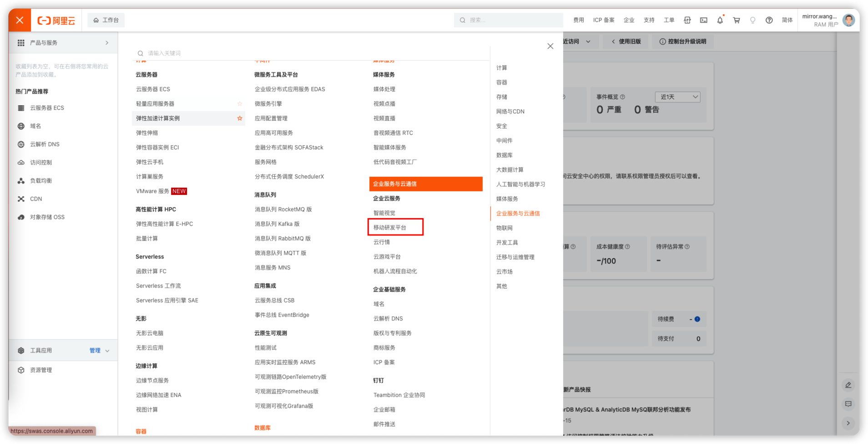The width and height of the screenshot is (868, 444).
Task: Click the 对象存储 OSS sidebar icon
Action: [21, 217]
